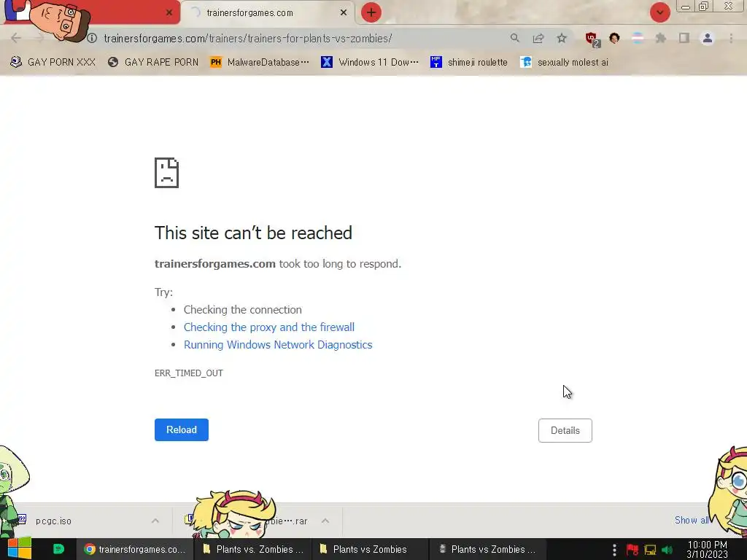Click the network tray icon
This screenshot has height=560, width=747.
(650, 550)
